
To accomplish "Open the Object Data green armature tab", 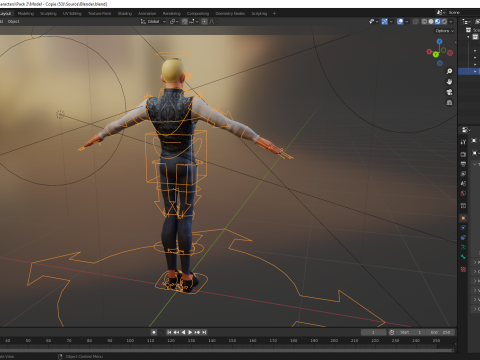I will 463,247.
